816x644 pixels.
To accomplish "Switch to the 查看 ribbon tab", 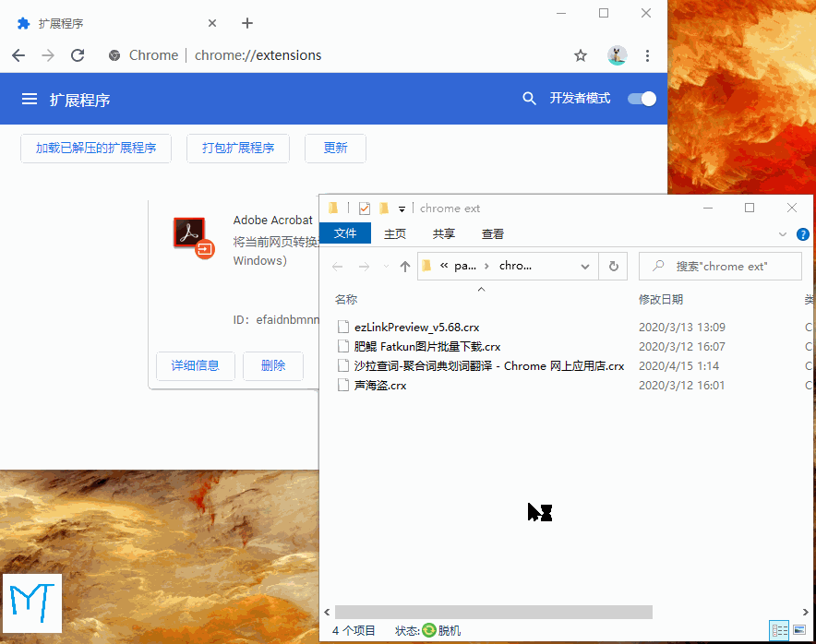I will (492, 233).
